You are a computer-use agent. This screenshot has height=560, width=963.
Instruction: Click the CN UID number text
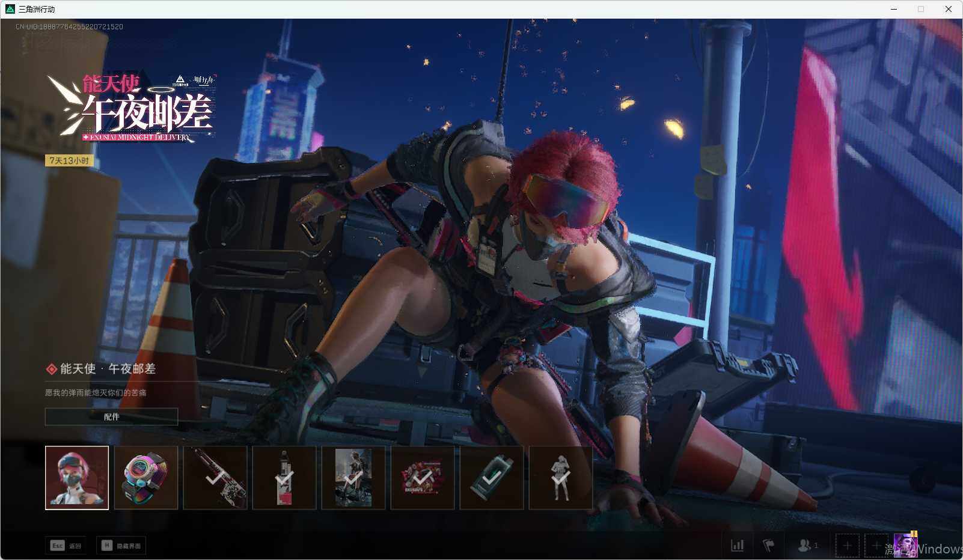click(x=69, y=26)
